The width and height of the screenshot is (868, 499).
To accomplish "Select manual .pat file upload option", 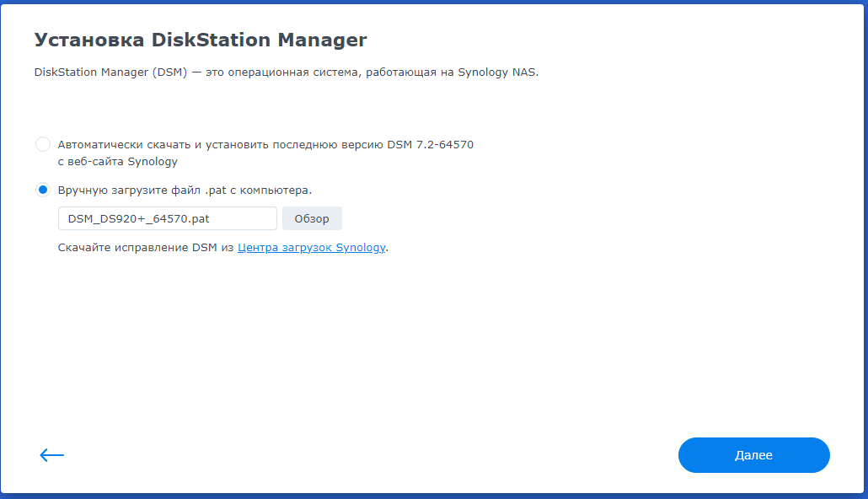I will (43, 190).
